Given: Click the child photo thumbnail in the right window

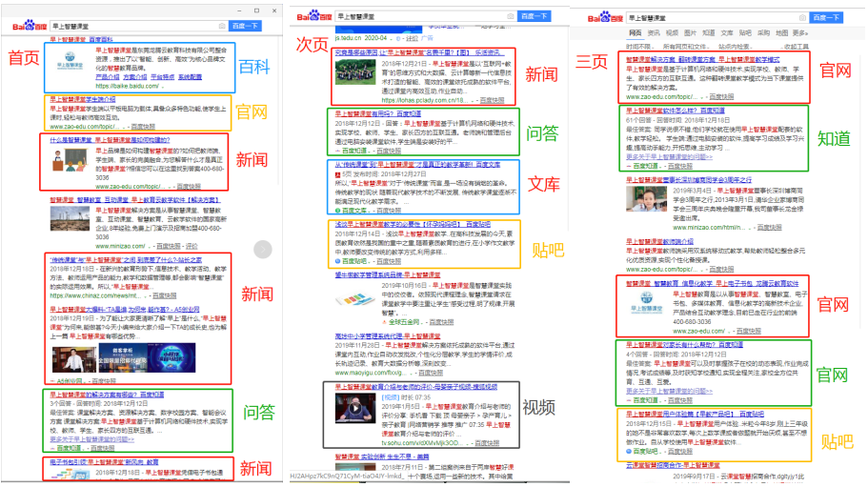Looking at the screenshot, I should point(646,198).
